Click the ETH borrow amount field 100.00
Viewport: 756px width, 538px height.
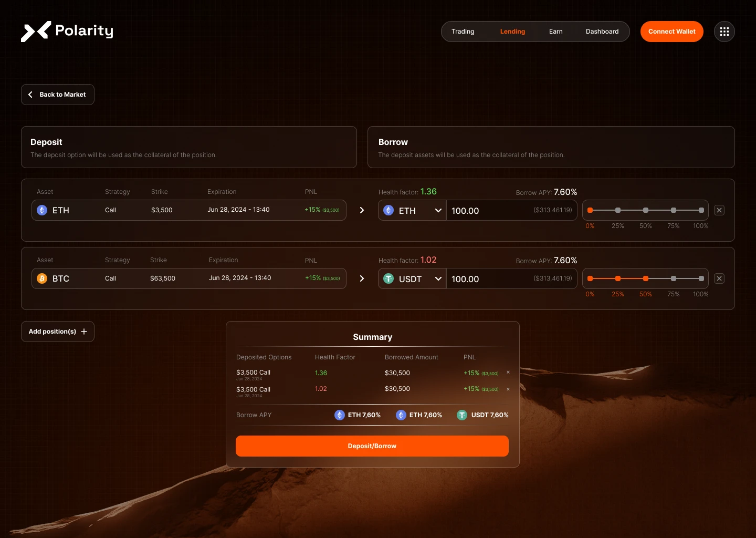pyautogui.click(x=512, y=210)
